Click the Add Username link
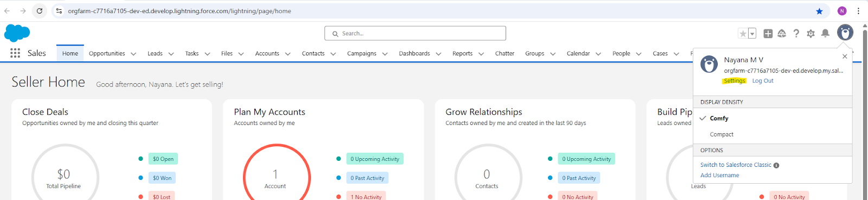Viewport: 868px width, 200px height. click(719, 175)
